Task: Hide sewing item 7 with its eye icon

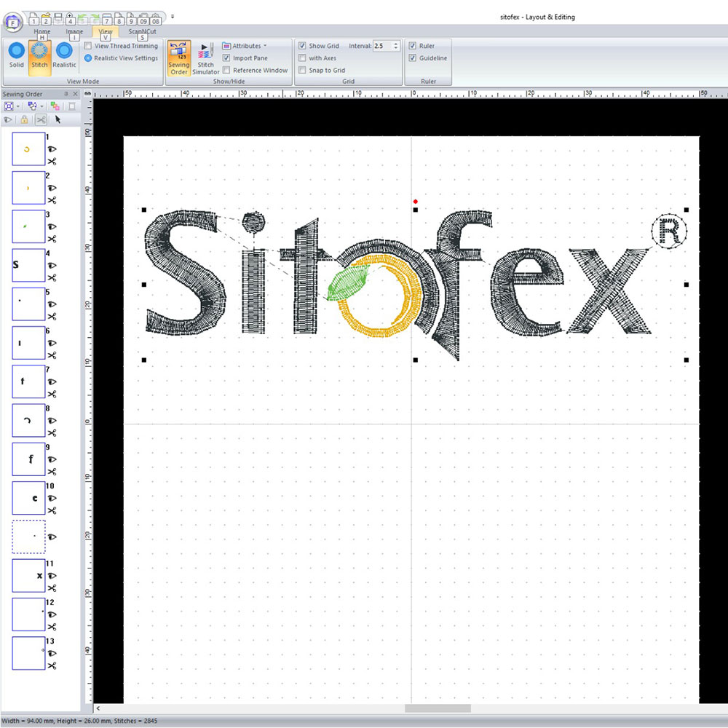Action: (x=52, y=381)
